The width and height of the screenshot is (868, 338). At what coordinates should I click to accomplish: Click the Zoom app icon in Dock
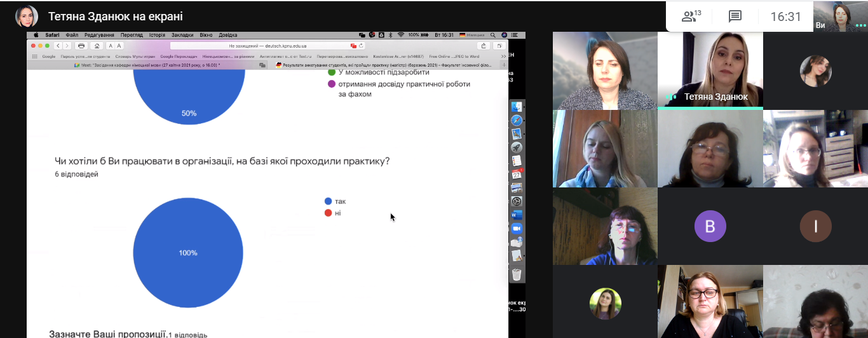[517, 228]
